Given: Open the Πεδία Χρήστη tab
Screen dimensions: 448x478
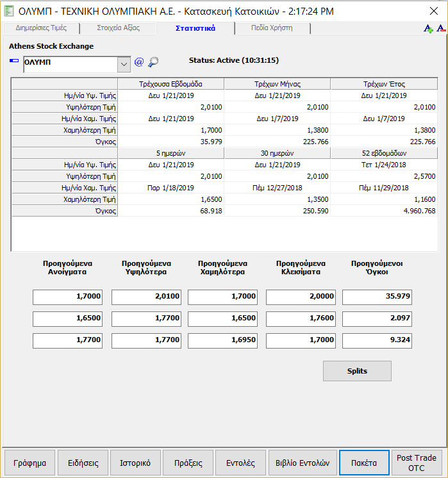Looking at the screenshot, I should (x=272, y=28).
